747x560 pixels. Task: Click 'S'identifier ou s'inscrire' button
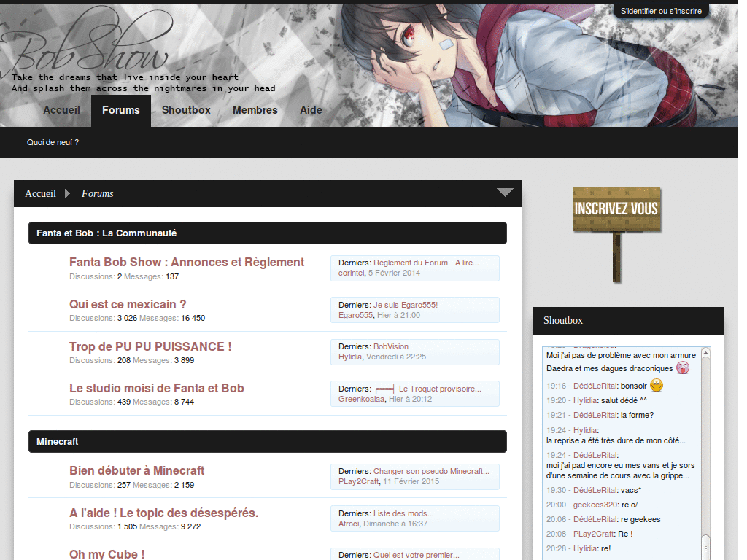(x=661, y=11)
